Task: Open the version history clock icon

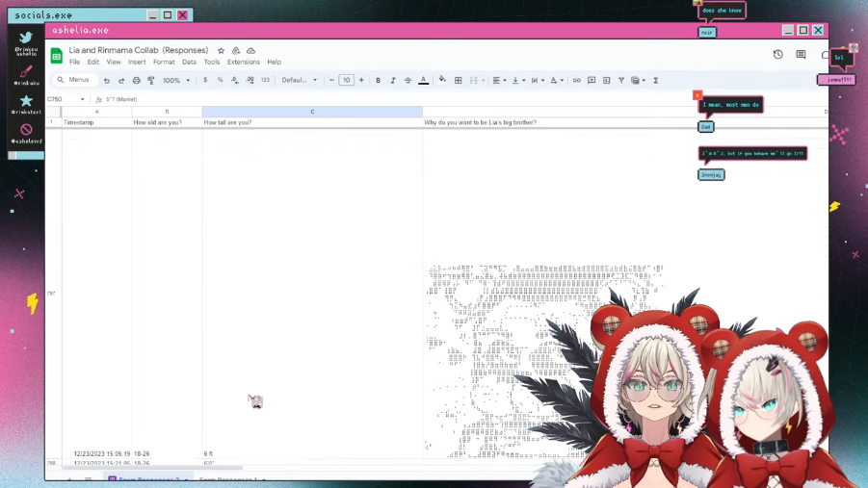Action: [x=778, y=55]
